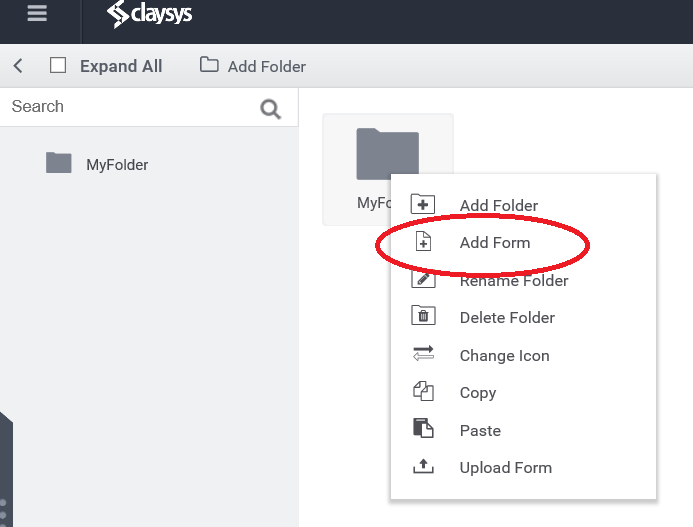Click the Copy pages icon

[423, 391]
